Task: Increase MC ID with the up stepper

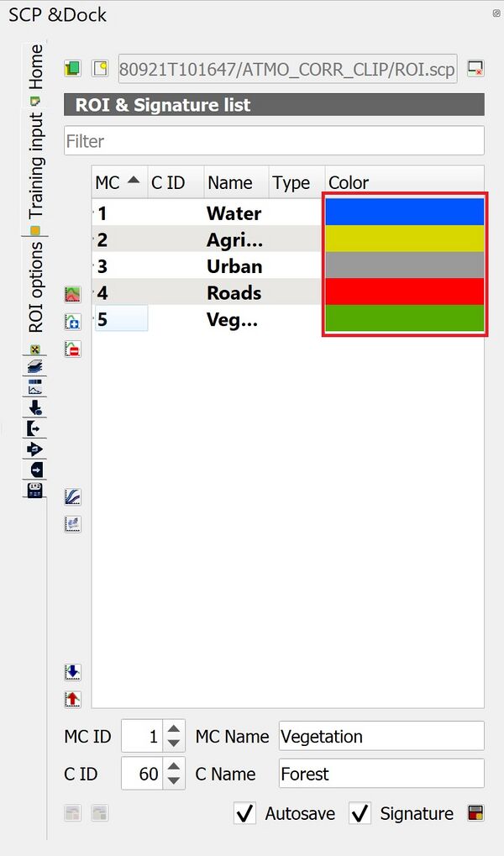Action: pos(175,730)
